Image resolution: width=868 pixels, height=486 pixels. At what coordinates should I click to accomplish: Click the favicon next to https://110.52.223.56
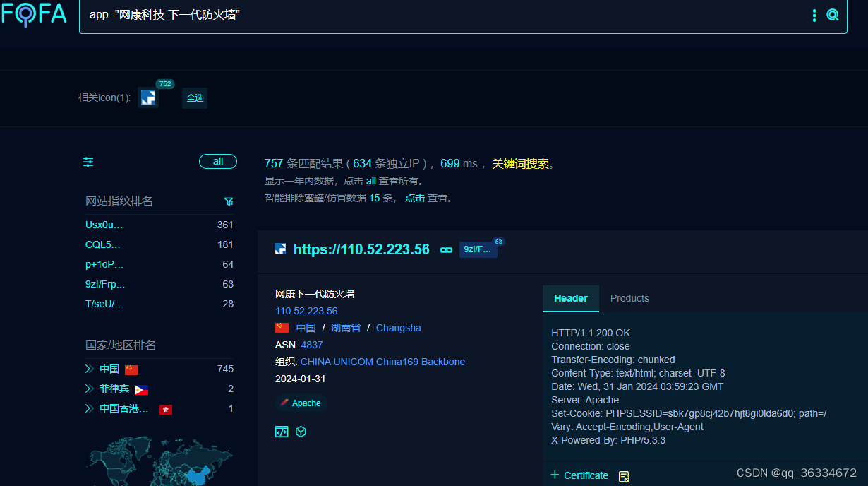[x=280, y=249]
